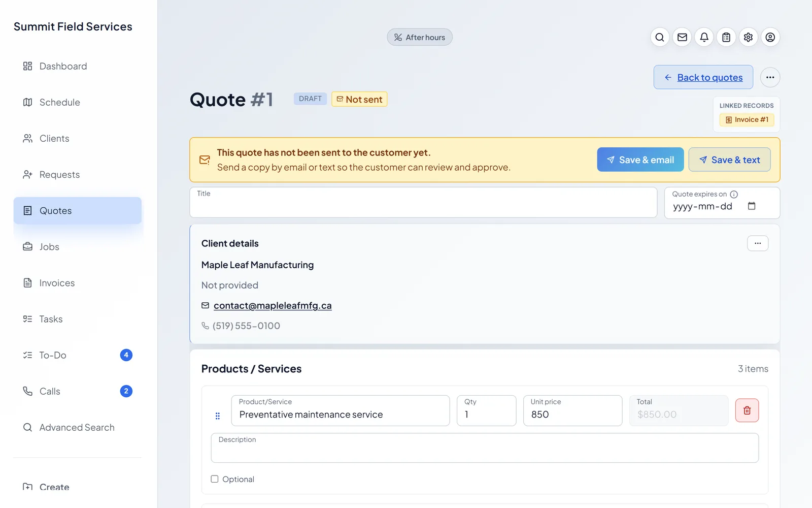This screenshot has height=508, width=812.
Task: Click the Summit Field Services title
Action: [73, 26]
